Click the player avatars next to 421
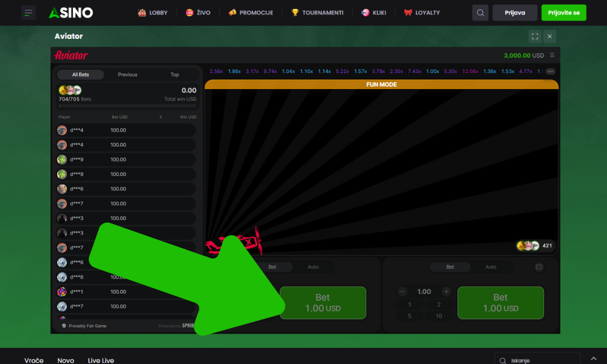This screenshot has width=607, height=364. (528, 246)
